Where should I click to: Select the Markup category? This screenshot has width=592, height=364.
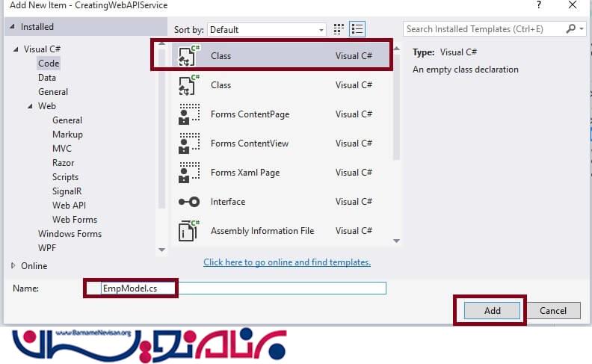coord(67,135)
